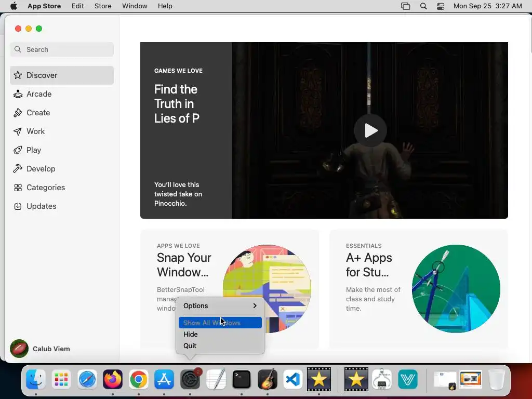The width and height of the screenshot is (532, 399).
Task: Open the Arcade joystick icon
Action: tap(18, 94)
